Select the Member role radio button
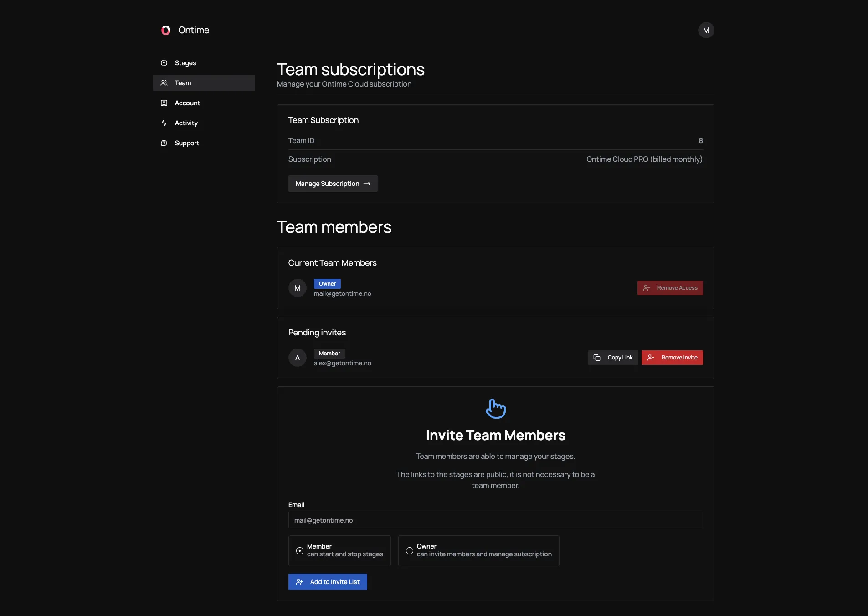 click(x=300, y=551)
